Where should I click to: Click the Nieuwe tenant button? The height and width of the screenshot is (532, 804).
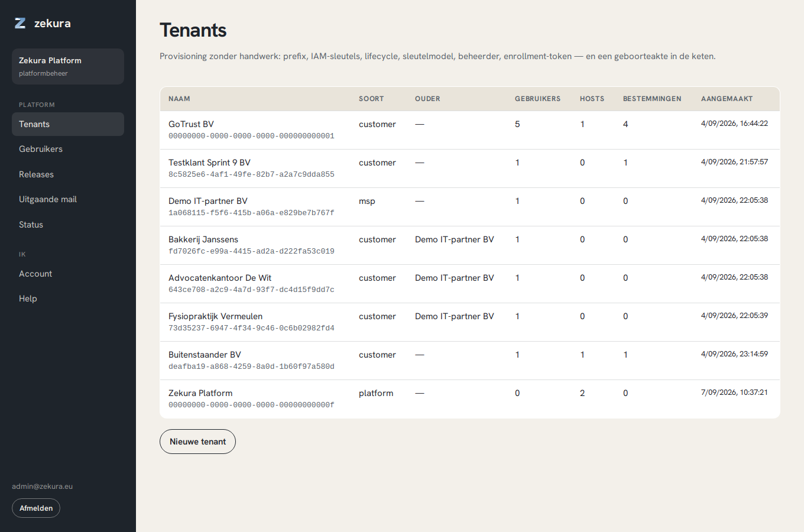point(197,442)
